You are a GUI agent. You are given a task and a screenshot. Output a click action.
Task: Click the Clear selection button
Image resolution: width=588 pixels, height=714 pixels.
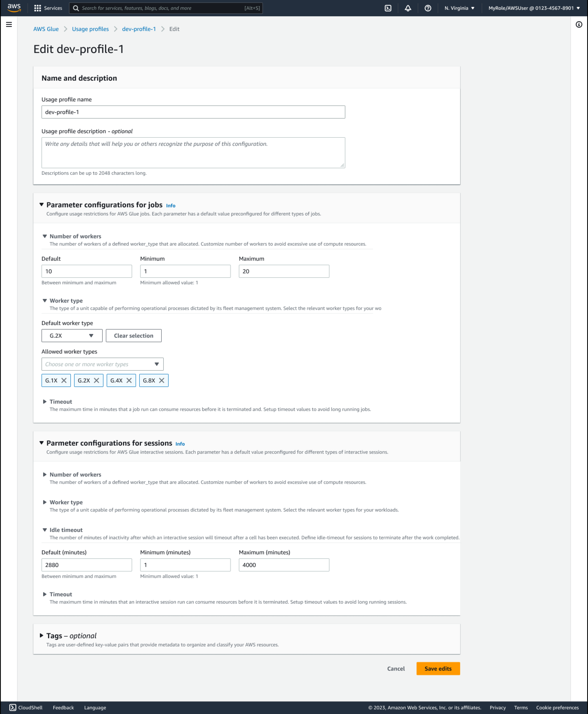(x=133, y=335)
